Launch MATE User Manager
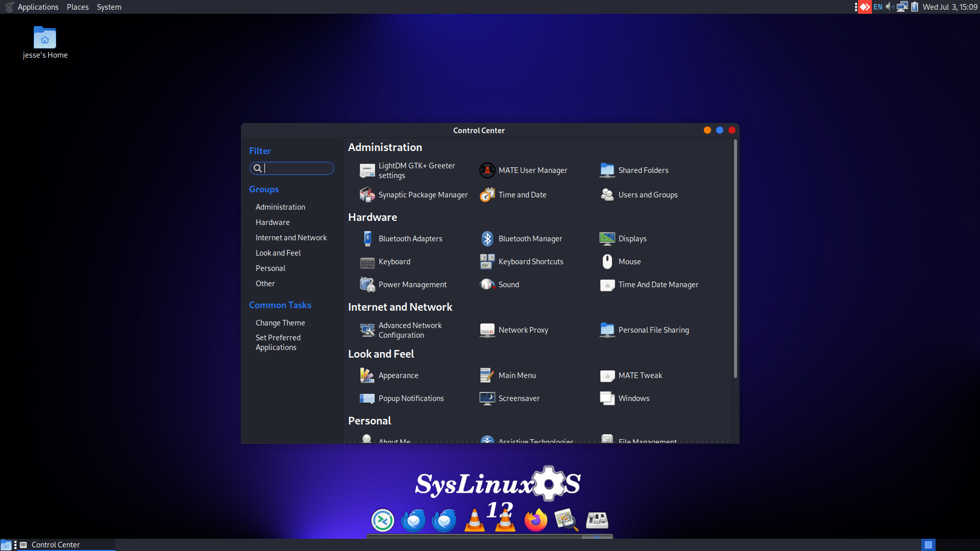 coord(523,170)
